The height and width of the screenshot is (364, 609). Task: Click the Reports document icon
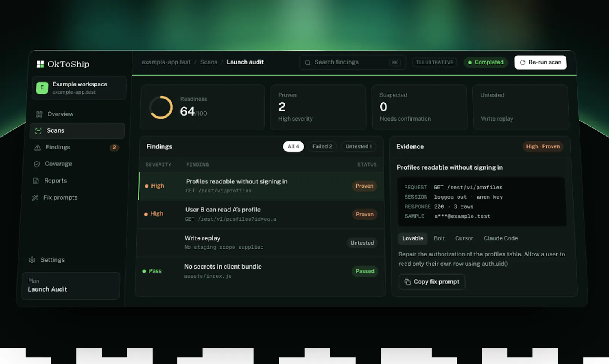36,181
